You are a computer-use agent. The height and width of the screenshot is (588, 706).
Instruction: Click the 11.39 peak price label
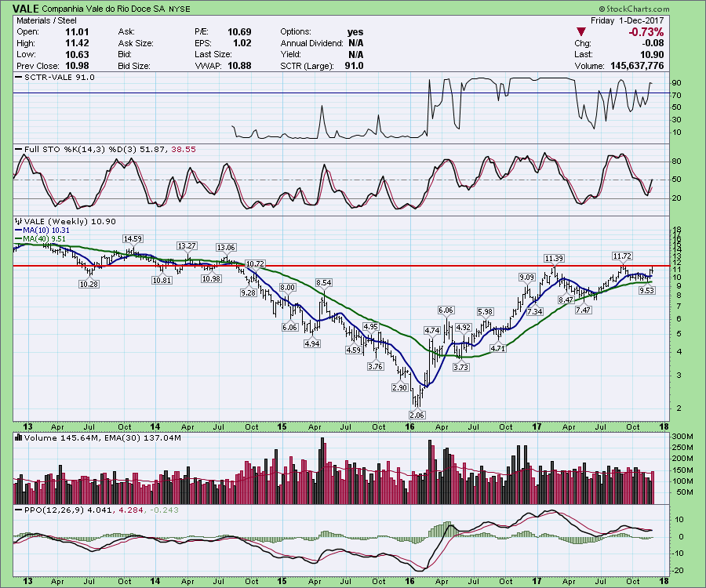coord(554,258)
